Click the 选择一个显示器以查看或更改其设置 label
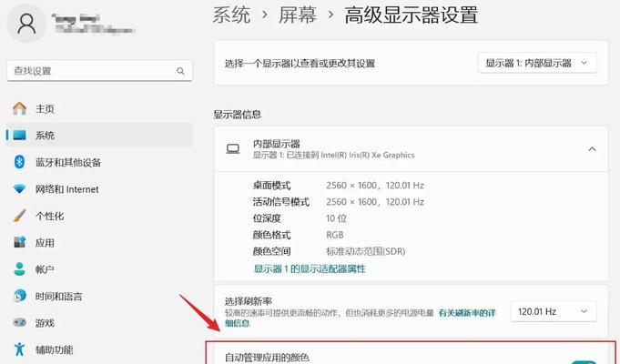The width and height of the screenshot is (620, 364). click(300, 63)
